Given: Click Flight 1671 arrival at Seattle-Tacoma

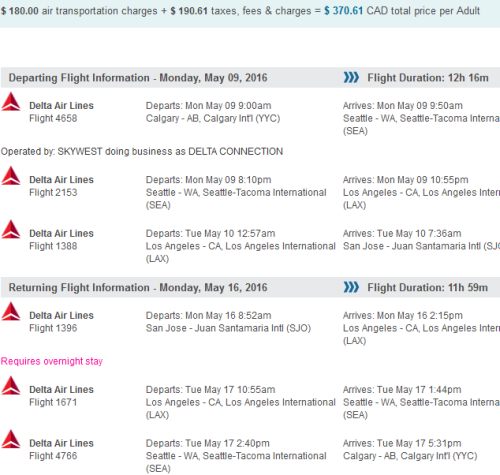Looking at the screenshot, I should click(421, 402).
